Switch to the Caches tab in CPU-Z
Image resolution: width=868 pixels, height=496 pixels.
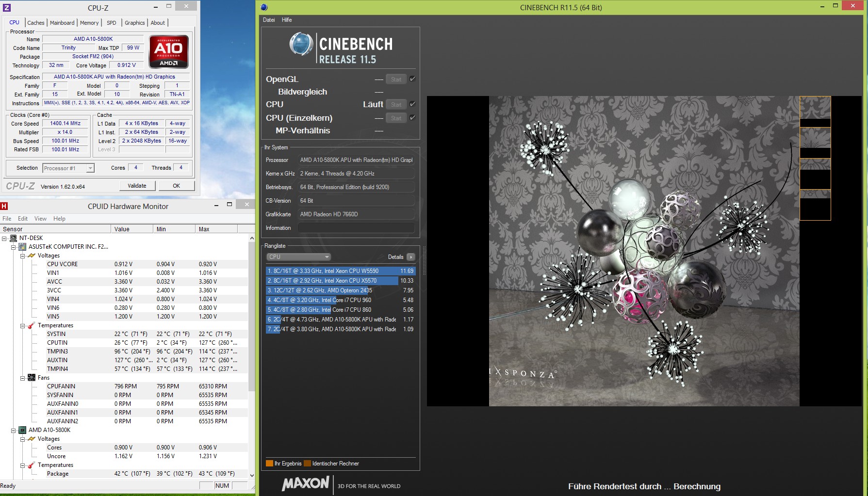tap(36, 23)
